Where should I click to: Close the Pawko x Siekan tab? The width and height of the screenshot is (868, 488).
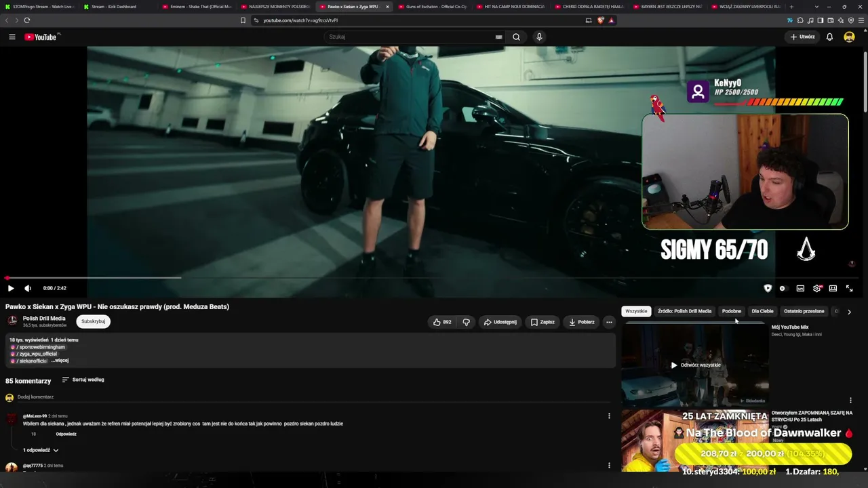(387, 7)
